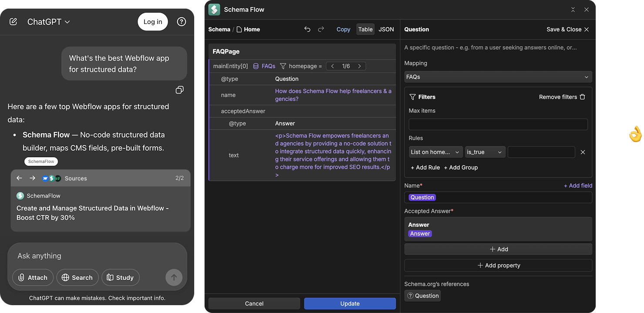This screenshot has width=644, height=313.
Task: Click the Copy link
Action: pos(343,29)
